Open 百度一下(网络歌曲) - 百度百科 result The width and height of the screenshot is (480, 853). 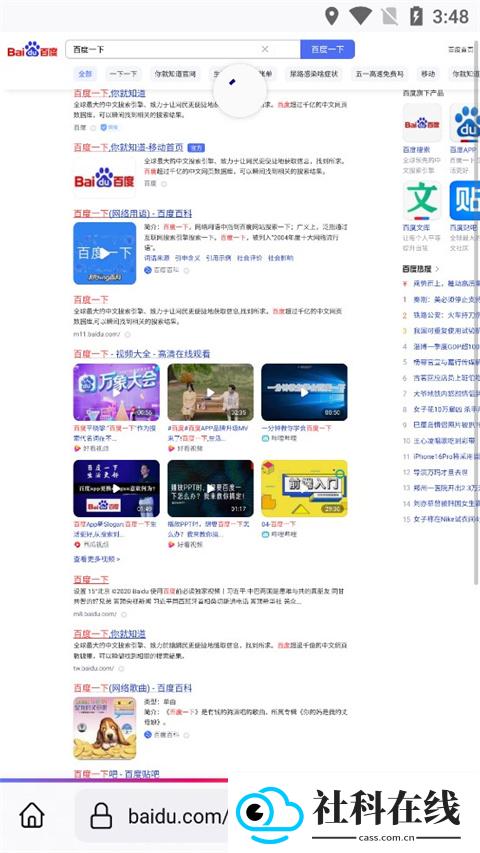click(x=133, y=688)
